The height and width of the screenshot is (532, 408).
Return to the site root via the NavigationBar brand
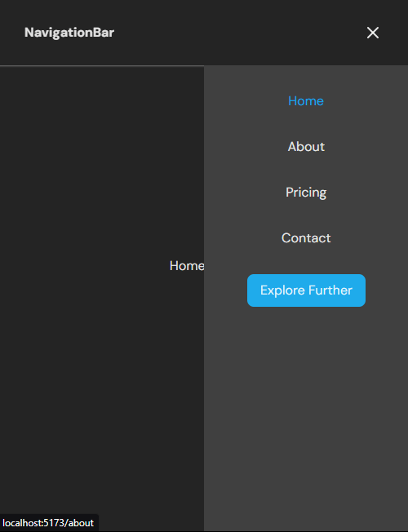coord(69,33)
